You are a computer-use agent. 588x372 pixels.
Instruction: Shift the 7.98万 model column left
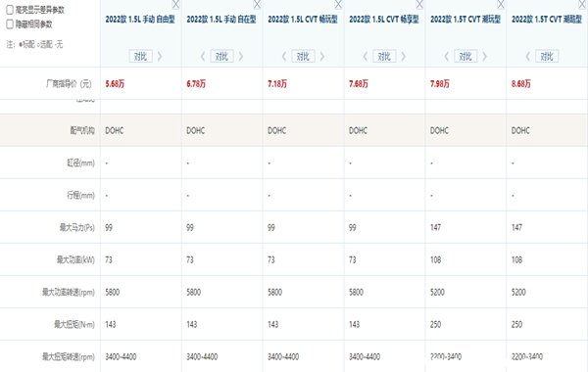(447, 57)
